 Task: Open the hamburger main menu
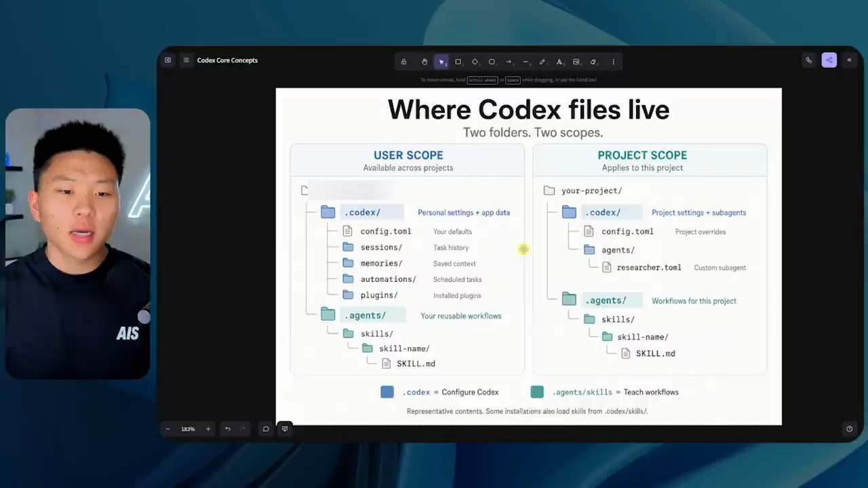pyautogui.click(x=186, y=60)
